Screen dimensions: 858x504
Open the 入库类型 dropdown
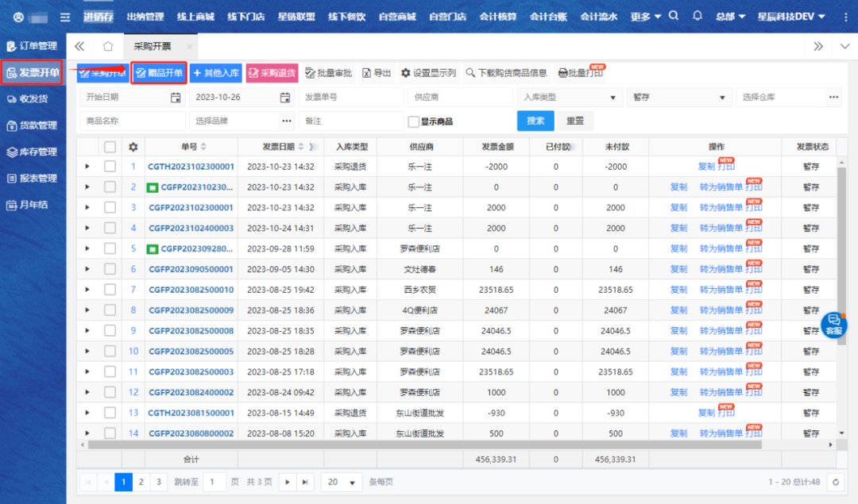[x=569, y=98]
